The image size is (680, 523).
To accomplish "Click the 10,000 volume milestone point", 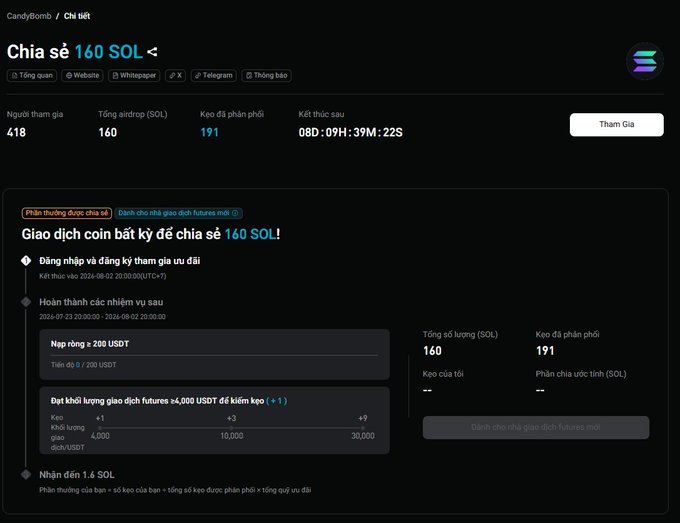I will [232, 428].
